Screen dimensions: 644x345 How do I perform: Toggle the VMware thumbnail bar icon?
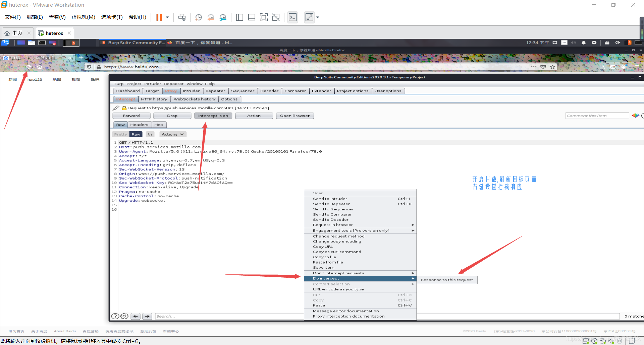(x=252, y=17)
